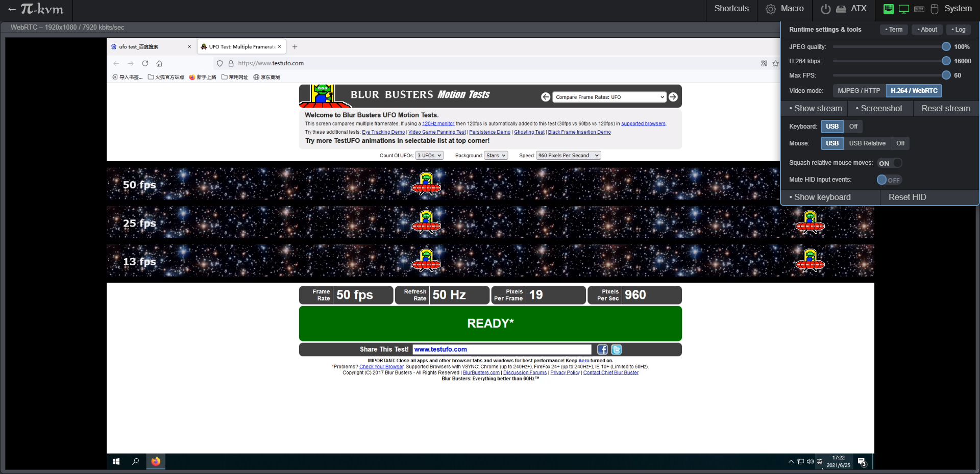The width and height of the screenshot is (980, 474).
Task: Open the Term tool
Action: [x=894, y=30]
